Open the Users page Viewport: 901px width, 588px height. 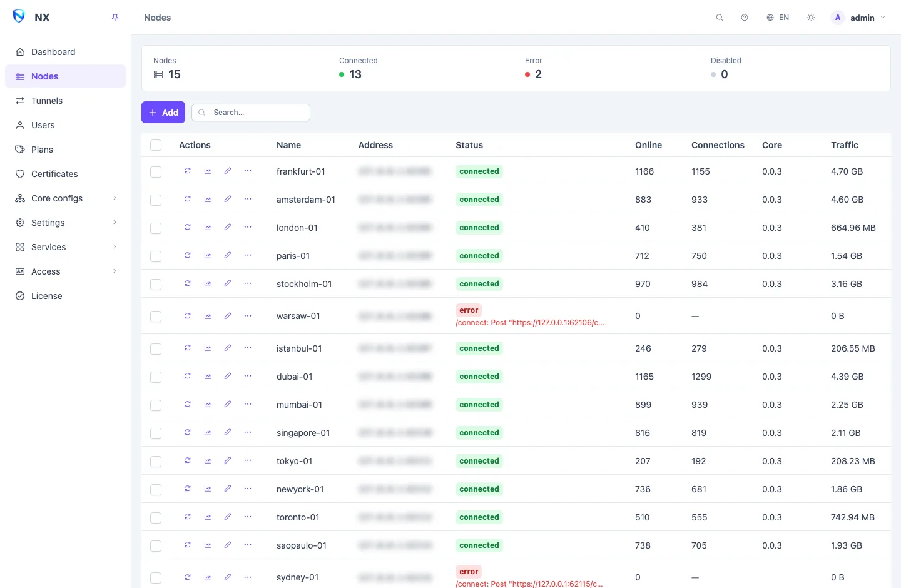point(65,125)
